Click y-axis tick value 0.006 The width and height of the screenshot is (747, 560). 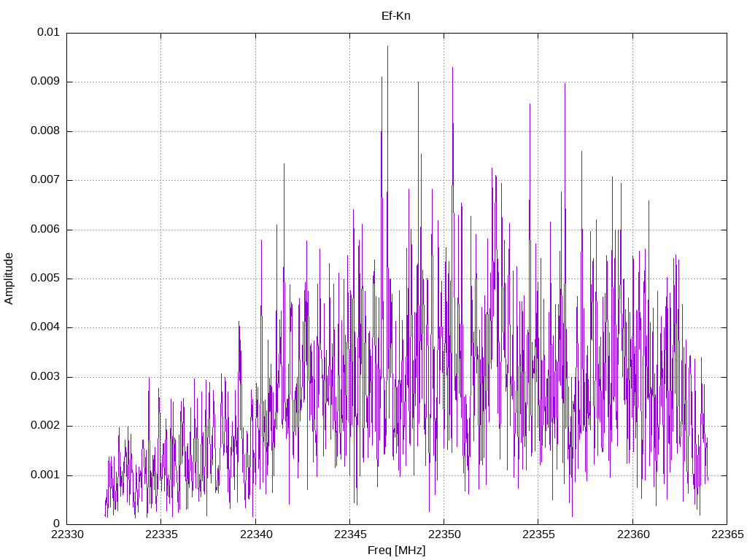45,230
